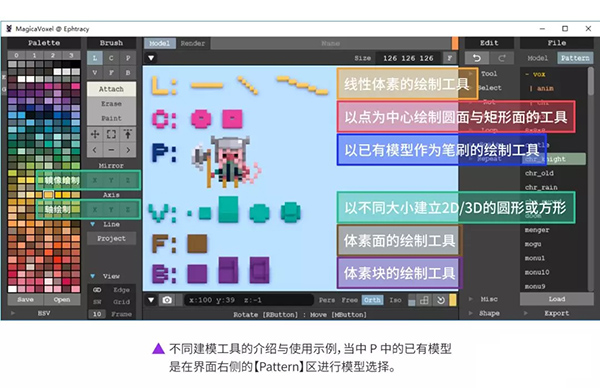Select chr_old in pattern list
600x388 pixels.
point(539,173)
